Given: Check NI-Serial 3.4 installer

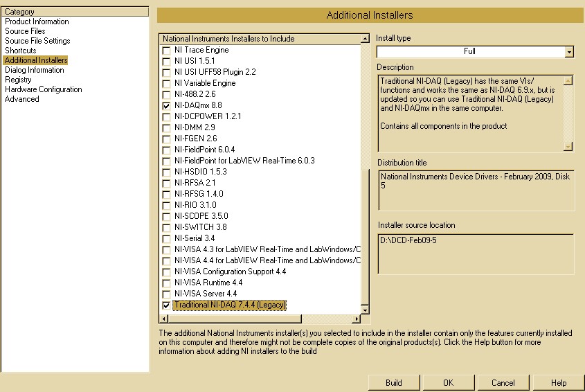Looking at the screenshot, I should (x=166, y=238).
